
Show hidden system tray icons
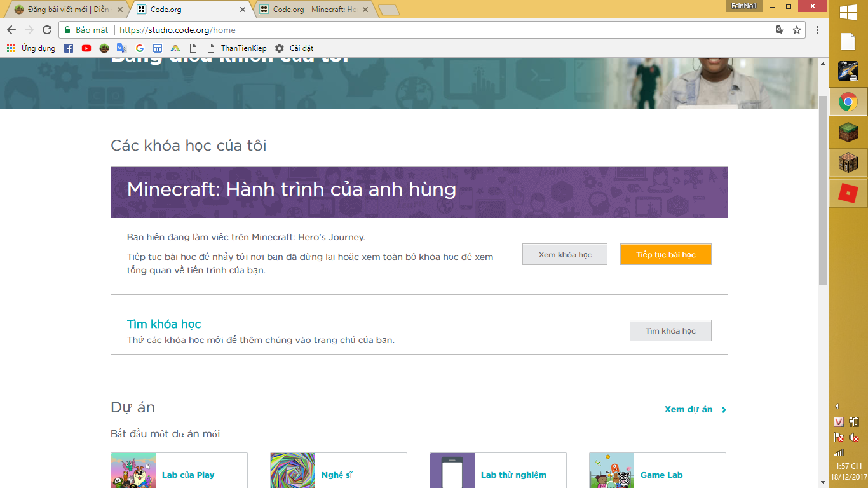tap(837, 407)
